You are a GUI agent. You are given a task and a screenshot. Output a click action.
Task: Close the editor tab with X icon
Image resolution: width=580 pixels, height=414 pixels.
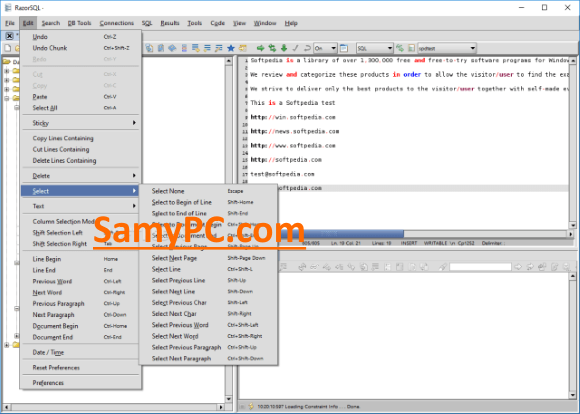[10, 36]
